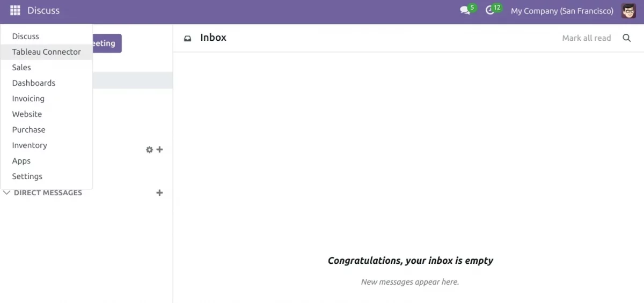Open the conversations chat bubble icon

point(465,11)
